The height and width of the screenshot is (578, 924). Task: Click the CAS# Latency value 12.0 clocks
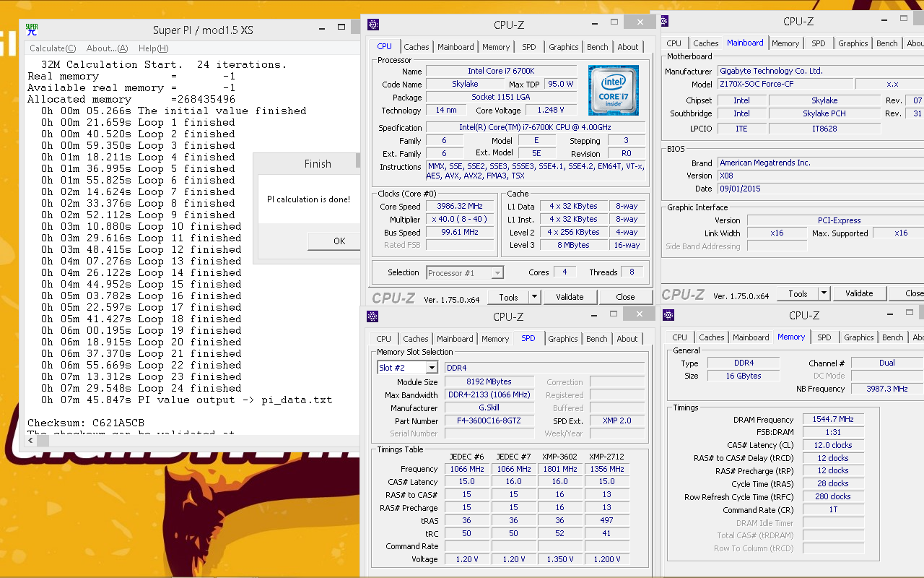pyautogui.click(x=833, y=445)
